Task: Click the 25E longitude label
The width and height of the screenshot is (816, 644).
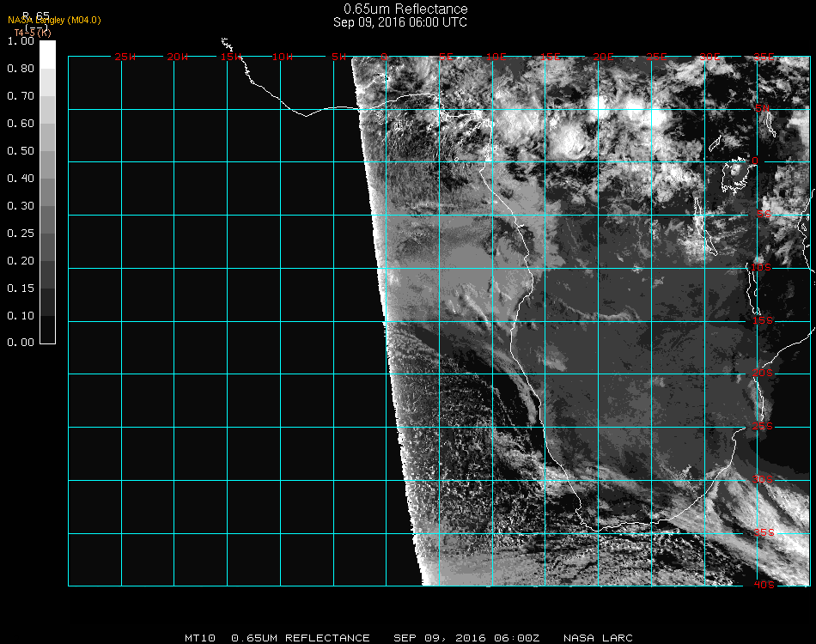Action: tap(657, 58)
